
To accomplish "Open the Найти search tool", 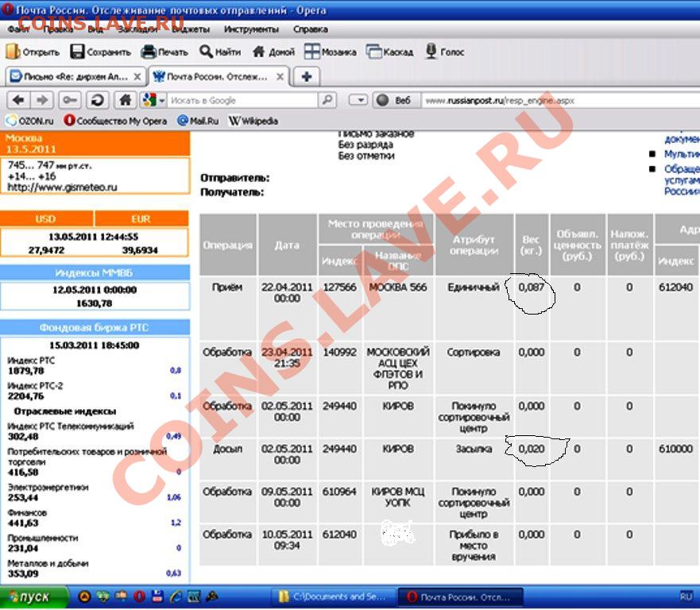I will (220, 52).
